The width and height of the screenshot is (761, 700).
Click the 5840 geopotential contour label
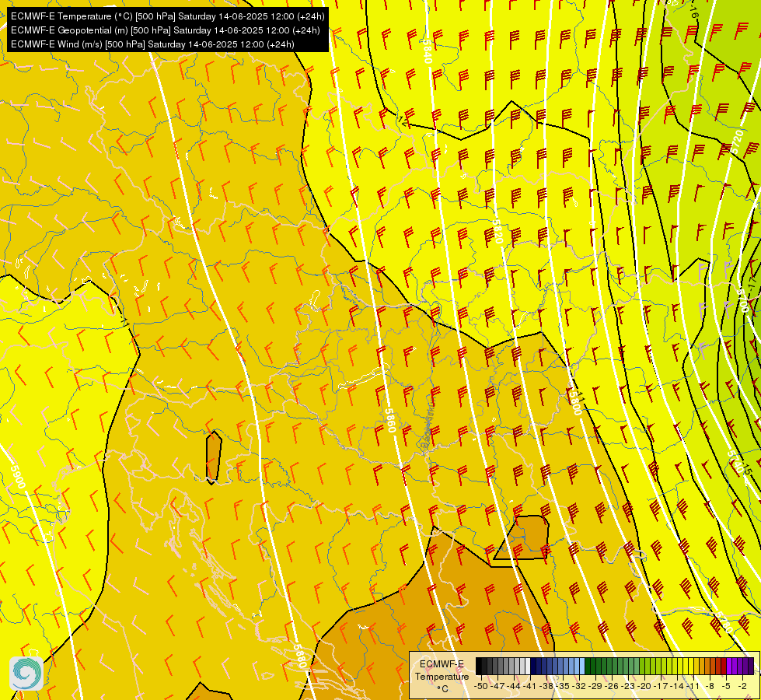point(426,51)
